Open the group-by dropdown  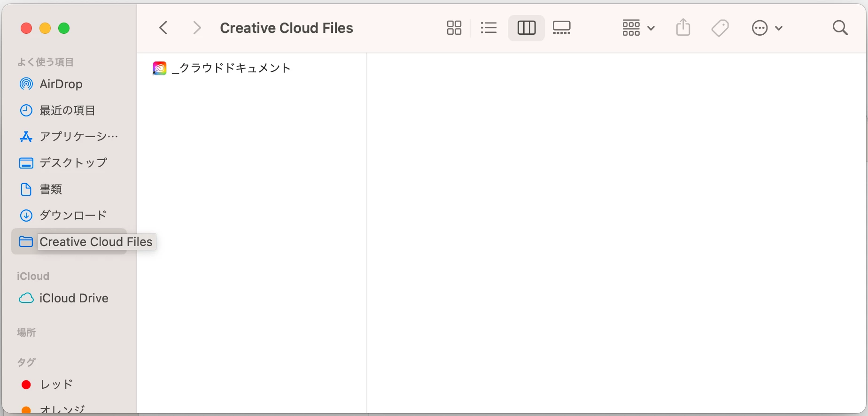[x=638, y=28]
